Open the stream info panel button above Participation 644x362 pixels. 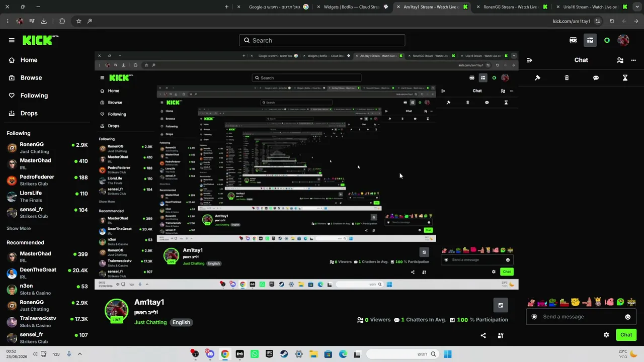coord(501,305)
